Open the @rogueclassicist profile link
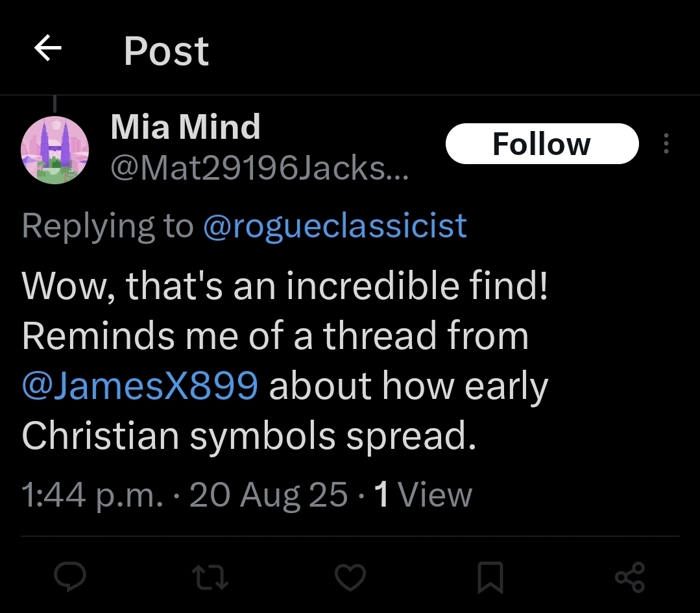The image size is (700, 613). pyautogui.click(x=335, y=225)
